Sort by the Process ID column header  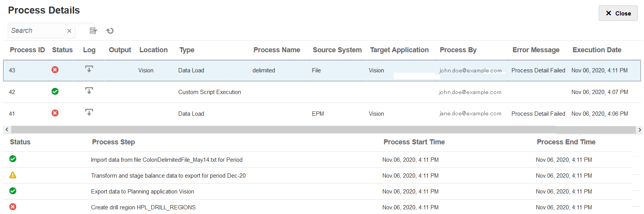pos(27,50)
